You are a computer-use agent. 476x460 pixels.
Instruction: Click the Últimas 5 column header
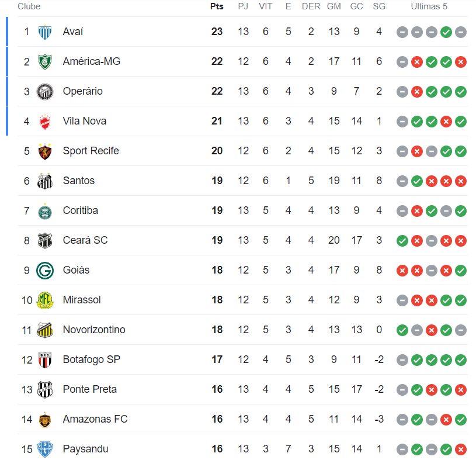[429, 6]
